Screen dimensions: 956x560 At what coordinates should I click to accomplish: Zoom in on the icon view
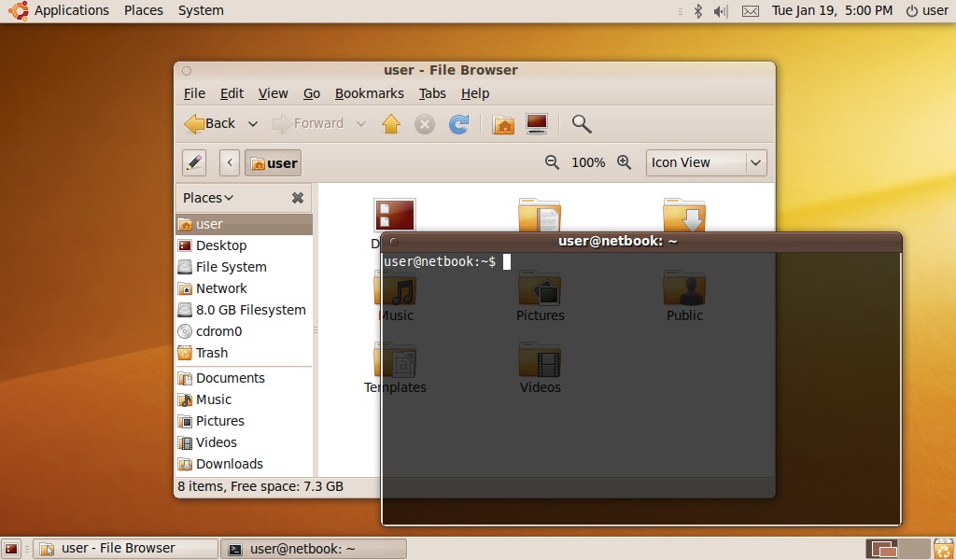624,162
